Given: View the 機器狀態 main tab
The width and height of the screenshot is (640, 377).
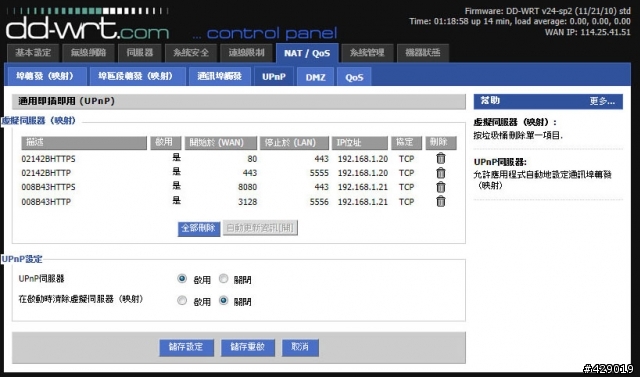Looking at the screenshot, I should point(423,53).
